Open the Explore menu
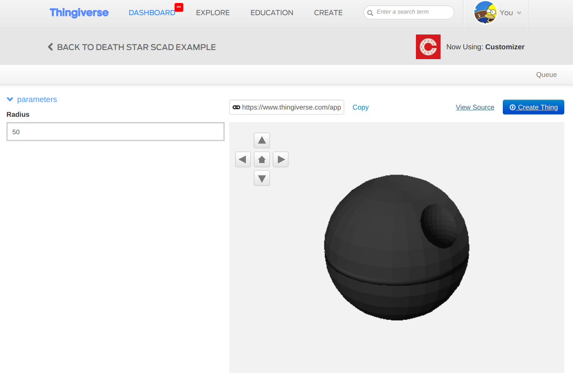573x392 pixels. [213, 13]
